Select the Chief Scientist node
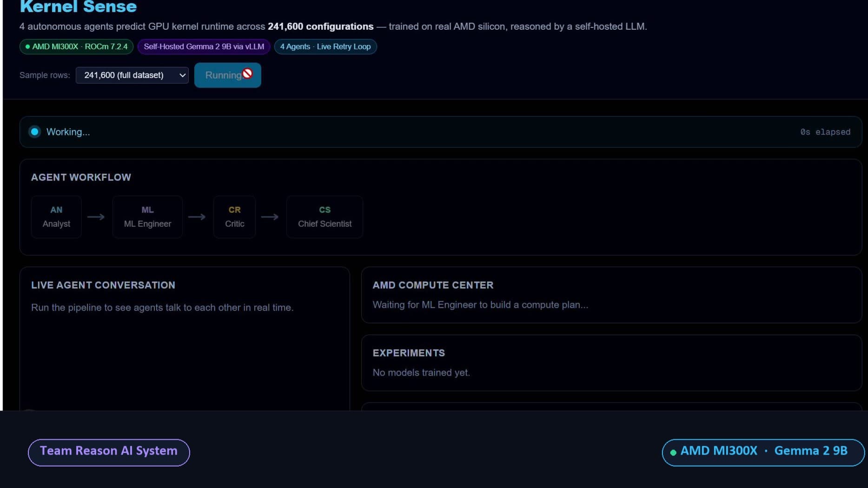The height and width of the screenshot is (488, 868). point(325,217)
